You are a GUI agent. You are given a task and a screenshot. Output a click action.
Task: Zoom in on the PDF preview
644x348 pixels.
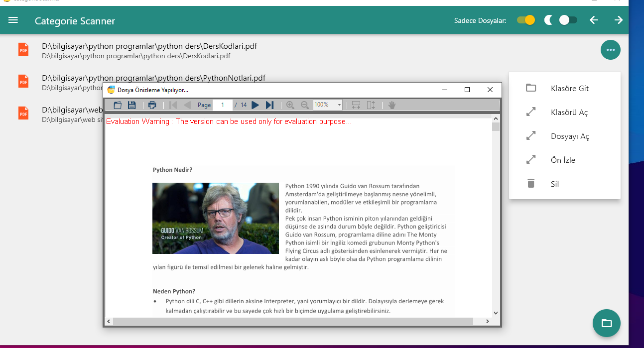coord(290,105)
